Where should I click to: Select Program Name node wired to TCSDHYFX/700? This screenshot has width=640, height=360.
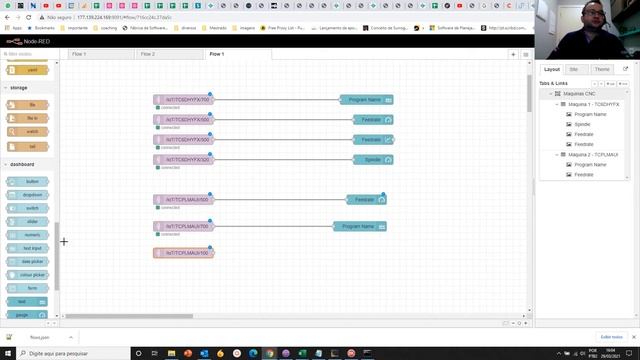click(x=367, y=100)
